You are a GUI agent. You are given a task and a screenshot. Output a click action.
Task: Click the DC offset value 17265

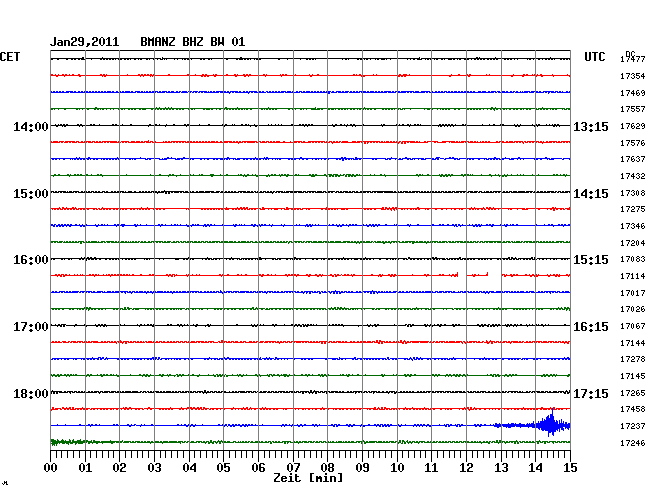click(633, 393)
